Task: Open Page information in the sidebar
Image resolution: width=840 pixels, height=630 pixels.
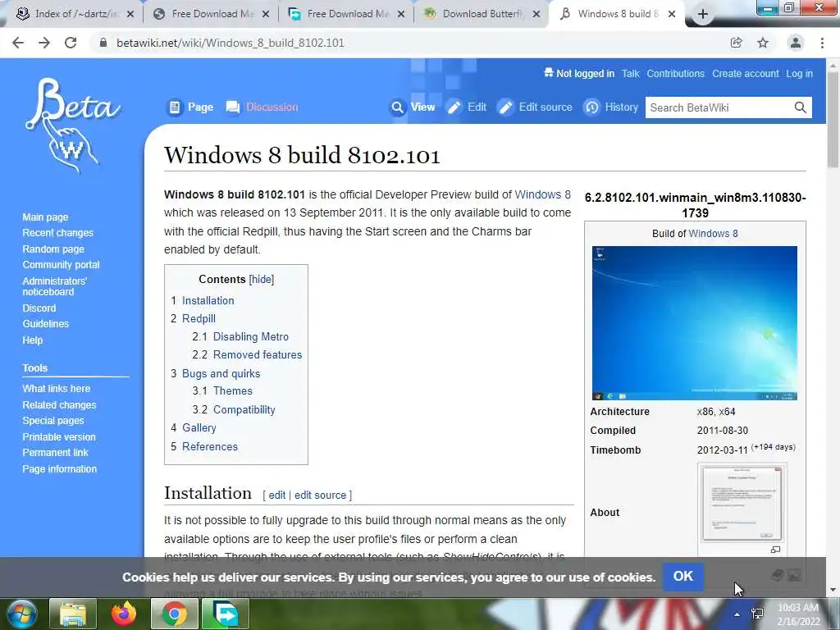Action: tap(59, 469)
